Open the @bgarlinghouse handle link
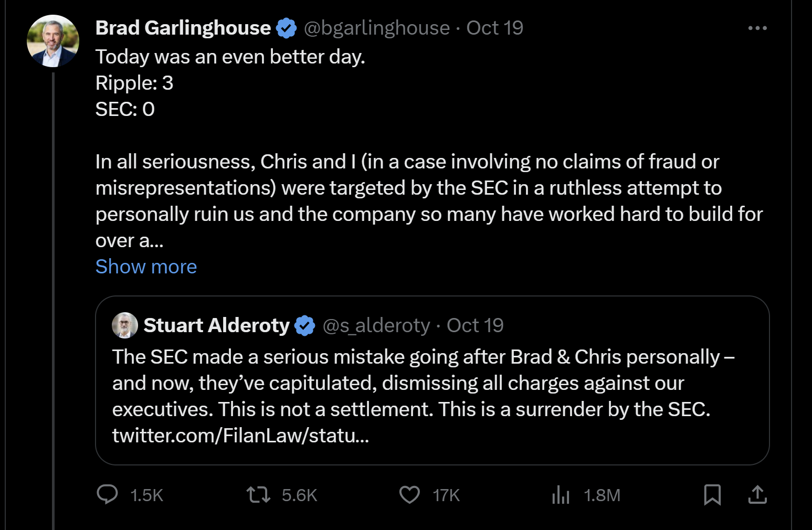 (x=376, y=28)
